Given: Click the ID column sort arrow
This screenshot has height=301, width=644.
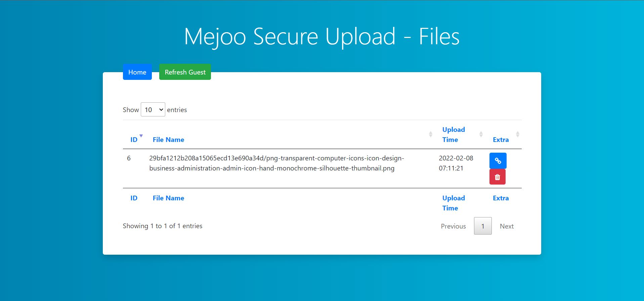Looking at the screenshot, I should (x=141, y=136).
